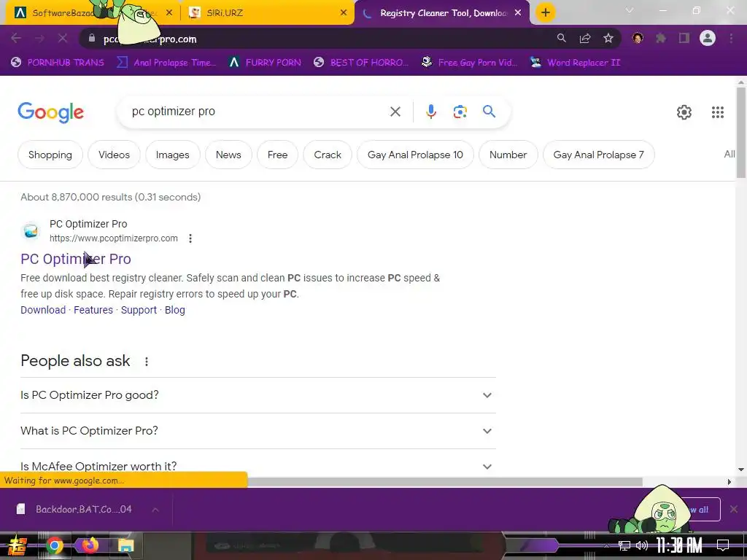Open Chrome's three-dot menu
This screenshot has width=747, height=560.
pyautogui.click(x=731, y=39)
